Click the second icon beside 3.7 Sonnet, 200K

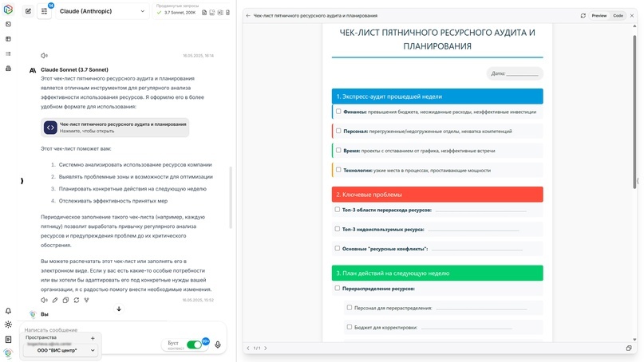click(212, 13)
